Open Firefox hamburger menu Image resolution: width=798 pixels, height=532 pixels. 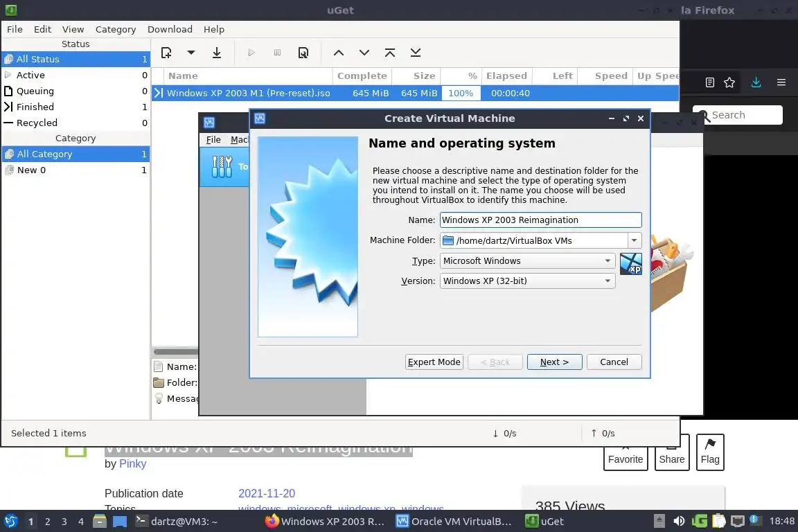click(781, 82)
